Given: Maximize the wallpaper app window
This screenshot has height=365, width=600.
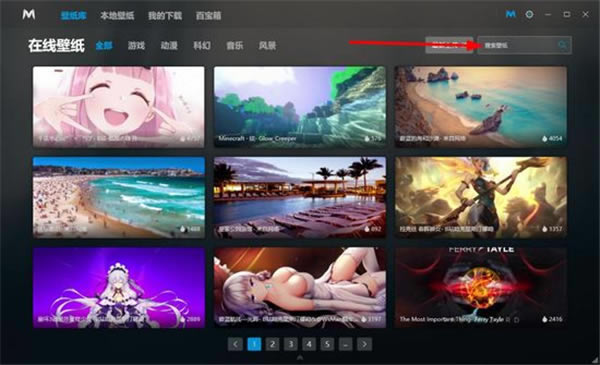Looking at the screenshot, I should 567,15.
